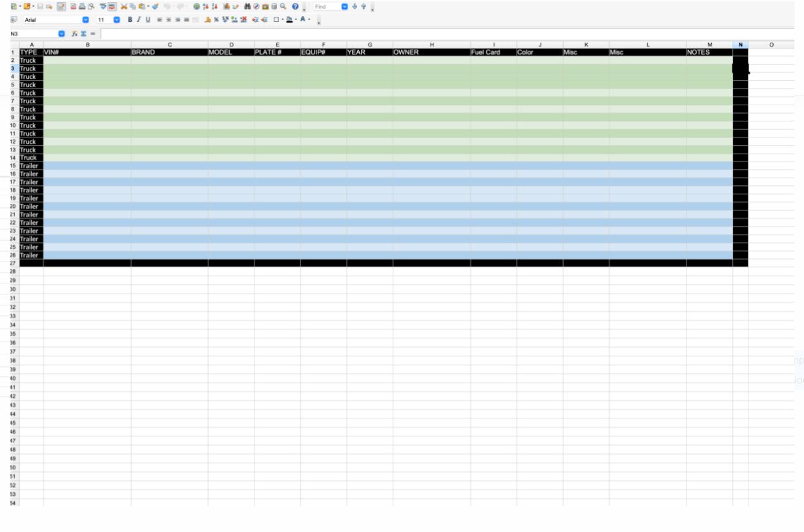Click the Cut scissors icon

[123, 6]
